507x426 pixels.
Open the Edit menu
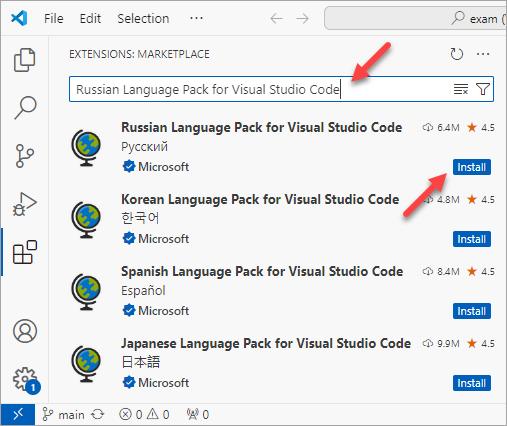(x=90, y=19)
